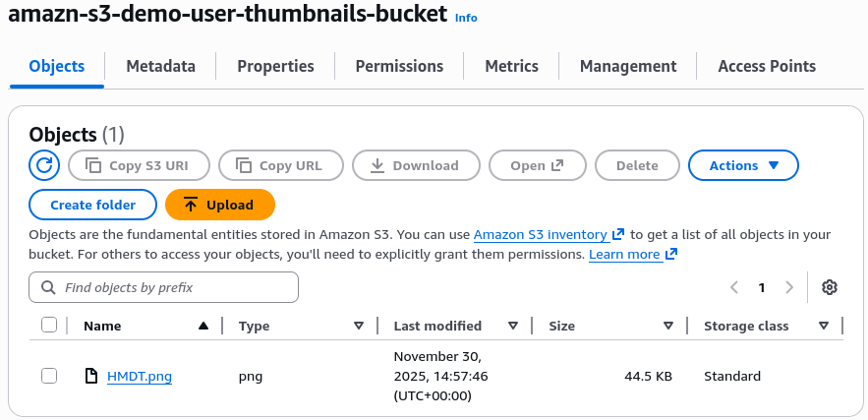Tick the HMDT.png row checkbox
Screen dimensions: 868x420
tap(49, 376)
